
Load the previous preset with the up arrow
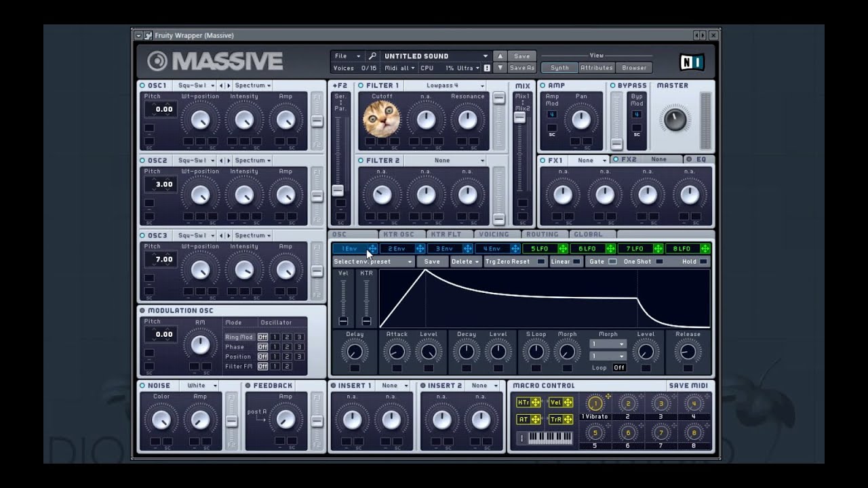500,56
